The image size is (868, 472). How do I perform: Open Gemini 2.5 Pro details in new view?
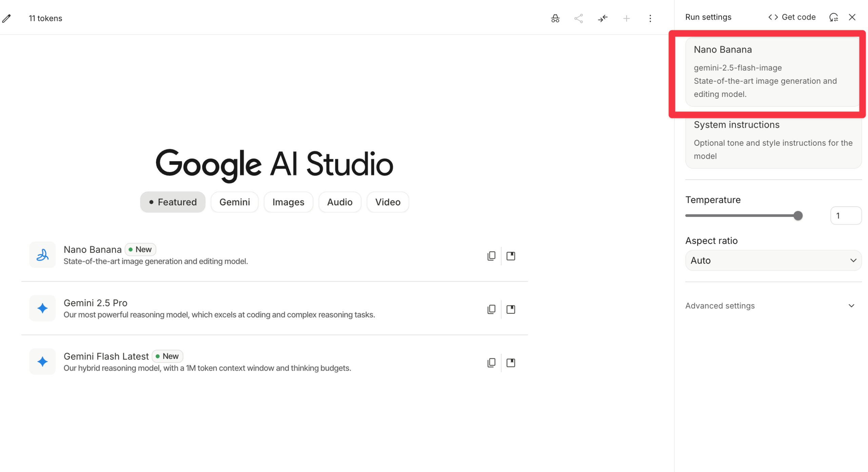(511, 309)
